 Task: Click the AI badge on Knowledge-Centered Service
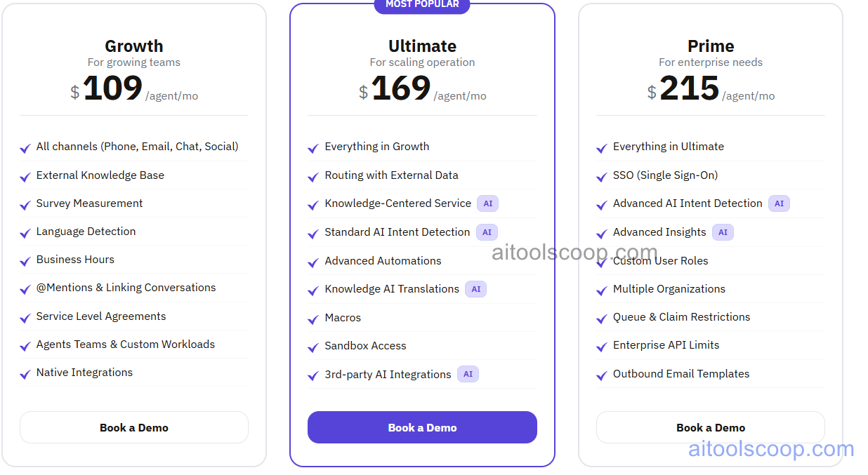pyautogui.click(x=488, y=203)
